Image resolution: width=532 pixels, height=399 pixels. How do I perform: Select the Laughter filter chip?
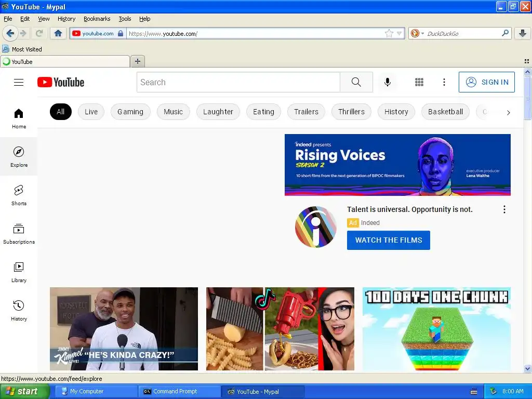point(218,112)
